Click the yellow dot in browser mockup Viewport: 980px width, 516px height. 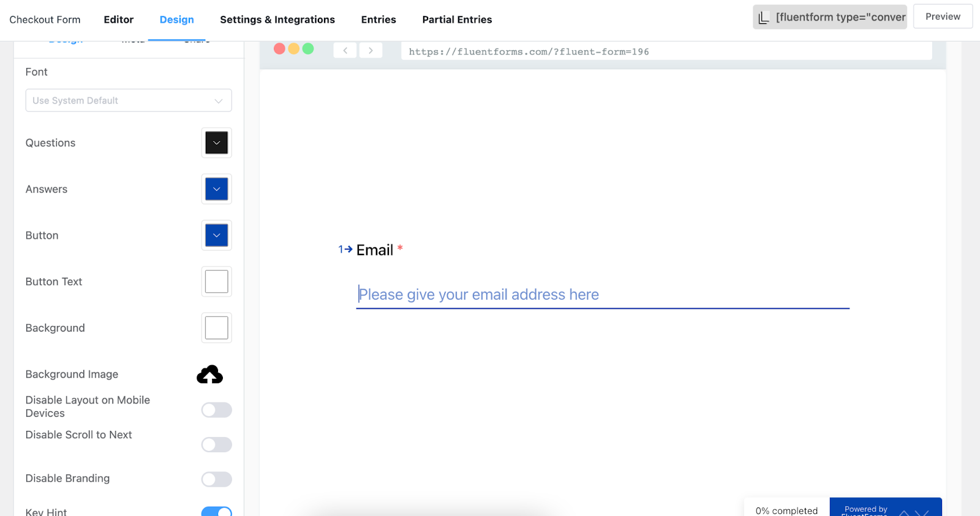[x=294, y=49]
